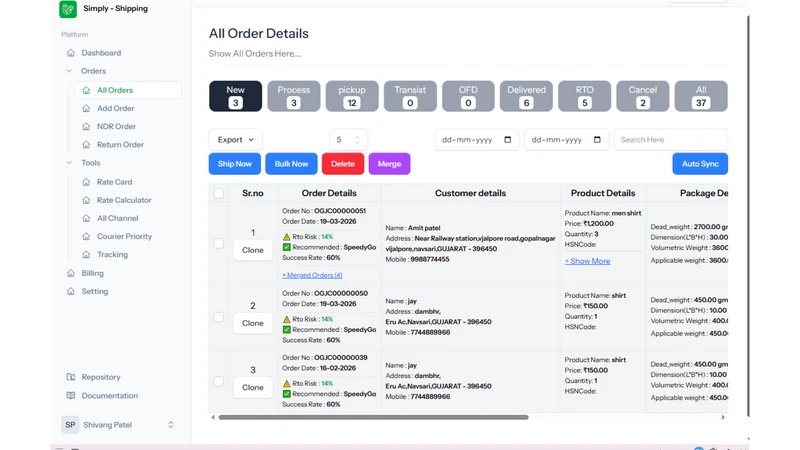Click left arrow of horizontal table scrollbar
This screenshot has height=450, width=800.
point(213,417)
